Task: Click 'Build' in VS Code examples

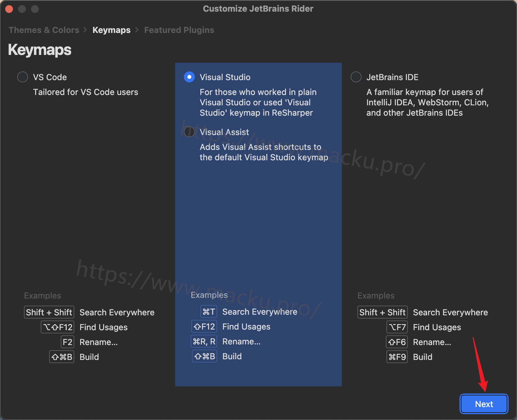Action: (x=89, y=357)
